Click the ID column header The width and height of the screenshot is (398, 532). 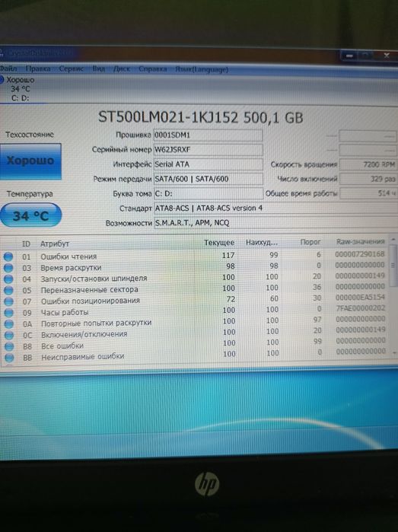(x=26, y=244)
